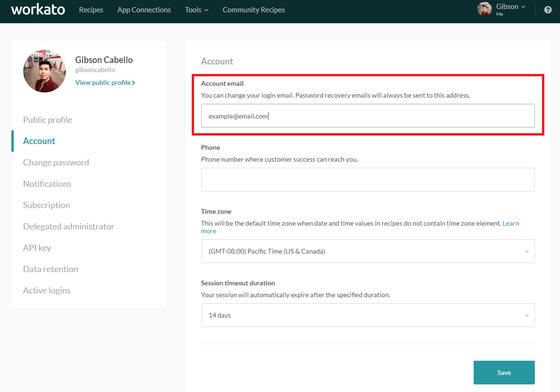Open App Connections in top navigation

coord(144,9)
